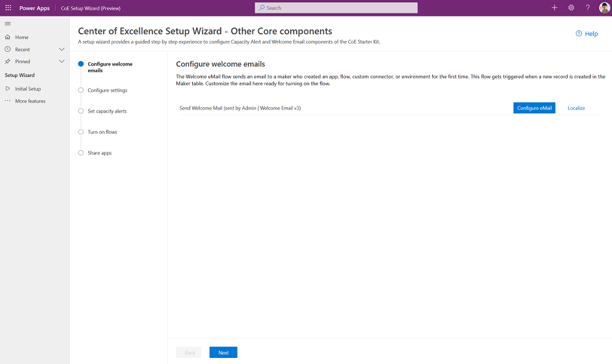Click the Turn on flows step label
612x364 pixels.
pyautogui.click(x=102, y=132)
